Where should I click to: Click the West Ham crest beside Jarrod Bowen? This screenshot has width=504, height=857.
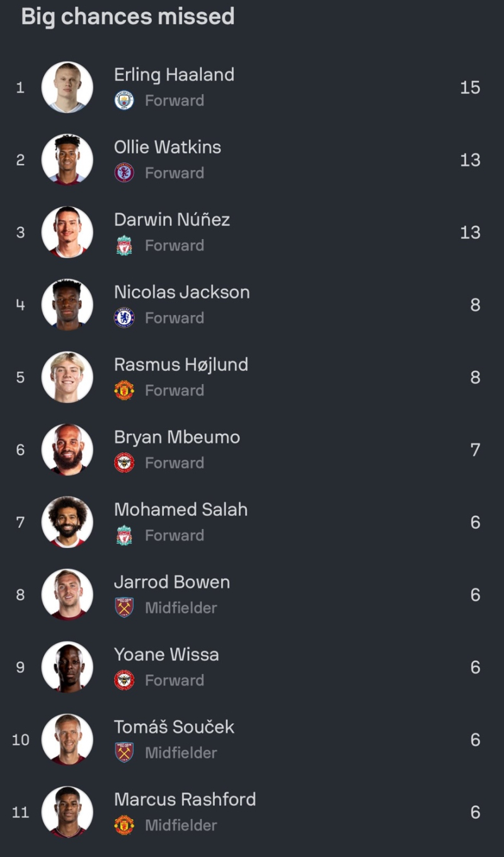(x=124, y=608)
